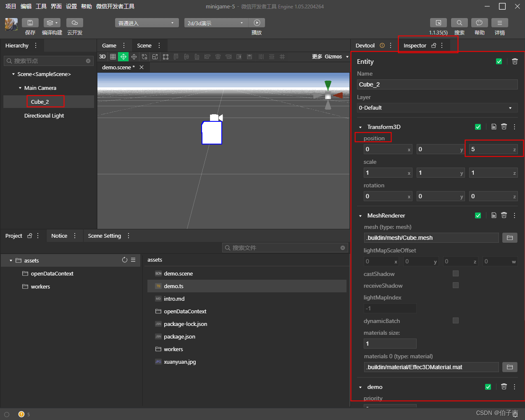Screen dimensions: 525x420
Task: Click Transform3D document (script) icon
Action: pyautogui.click(x=494, y=126)
